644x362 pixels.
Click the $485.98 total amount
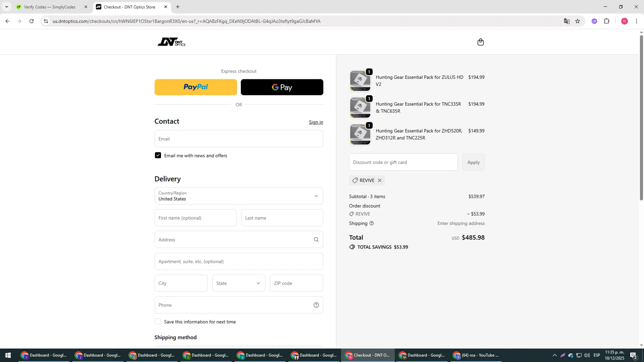pyautogui.click(x=473, y=238)
